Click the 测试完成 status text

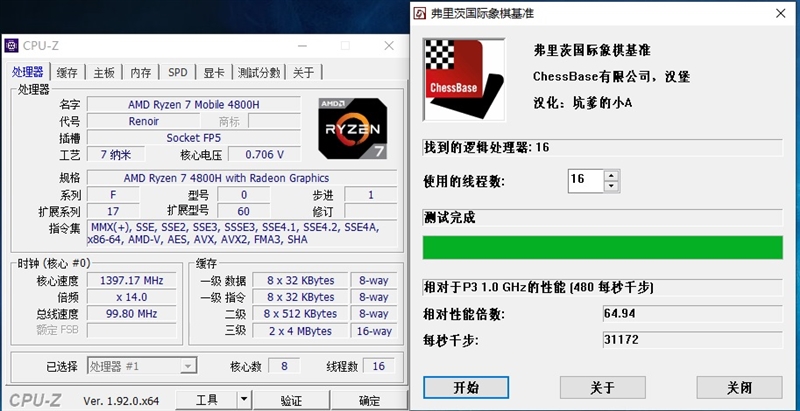pyautogui.click(x=449, y=218)
